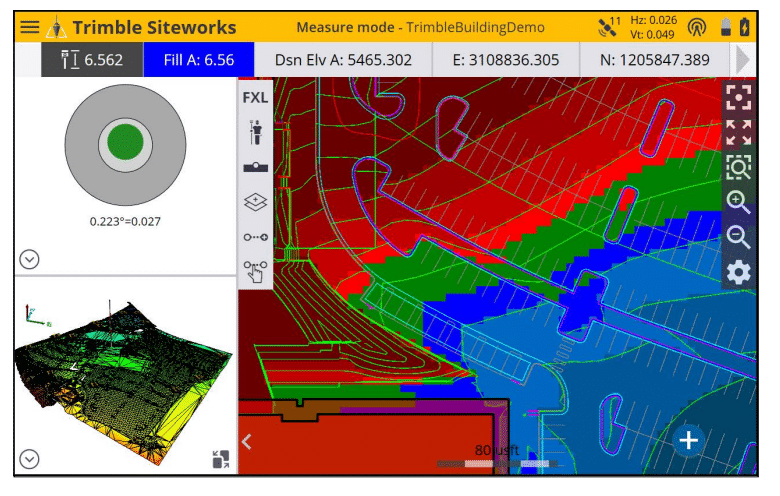
Task: Tap the Fill A: 6.56 info field
Action: pos(199,60)
